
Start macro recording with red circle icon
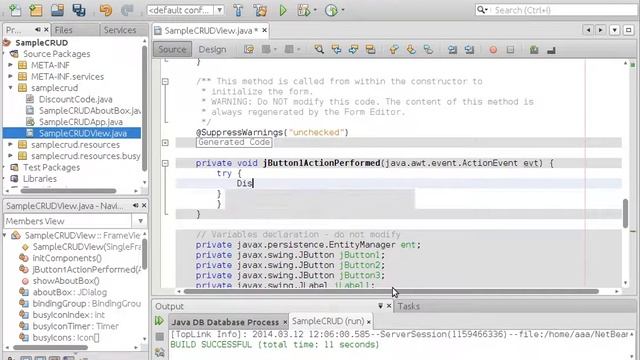pos(493,50)
